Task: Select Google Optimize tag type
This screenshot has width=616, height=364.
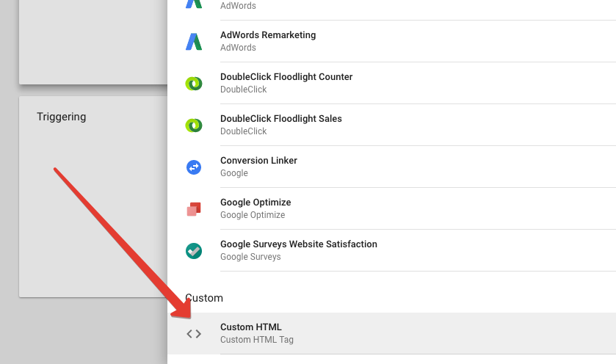Action: pos(391,209)
